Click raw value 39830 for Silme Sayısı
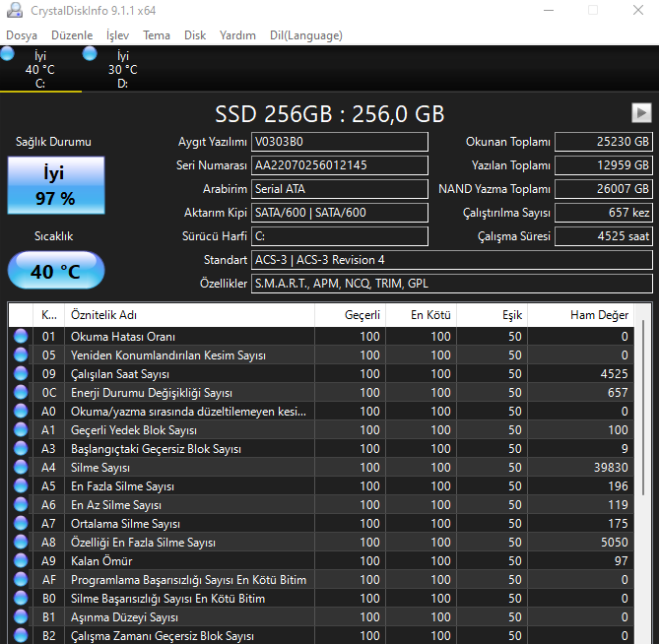 (611, 468)
